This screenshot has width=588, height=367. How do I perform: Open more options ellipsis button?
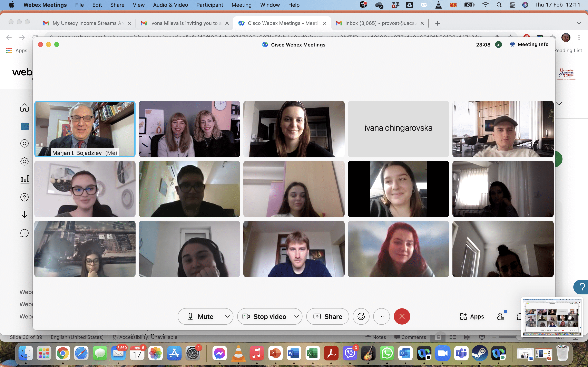coord(381,316)
